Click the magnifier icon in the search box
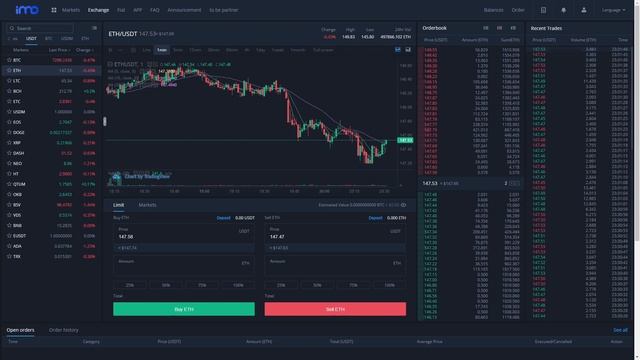 12,28
